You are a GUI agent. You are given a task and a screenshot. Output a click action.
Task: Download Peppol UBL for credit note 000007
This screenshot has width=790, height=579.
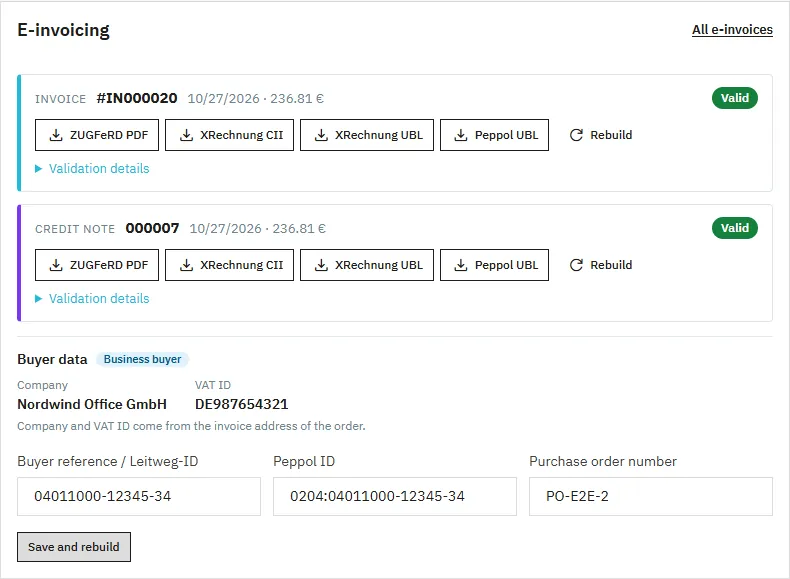coord(494,265)
